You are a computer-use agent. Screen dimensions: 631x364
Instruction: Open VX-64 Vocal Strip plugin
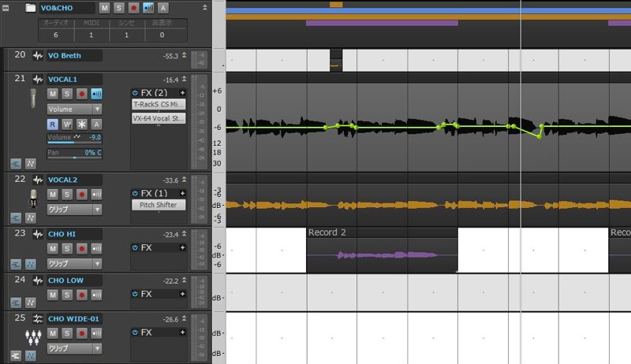pyautogui.click(x=159, y=118)
